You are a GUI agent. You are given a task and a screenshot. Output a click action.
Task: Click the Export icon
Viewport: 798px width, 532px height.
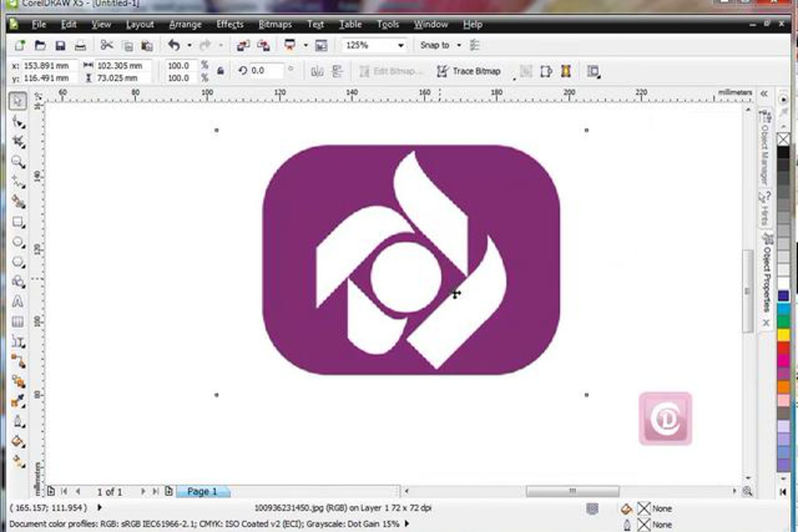click(263, 45)
